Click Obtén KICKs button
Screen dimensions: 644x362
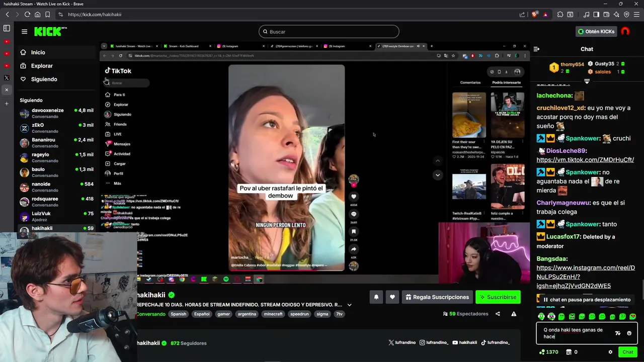[x=596, y=31]
